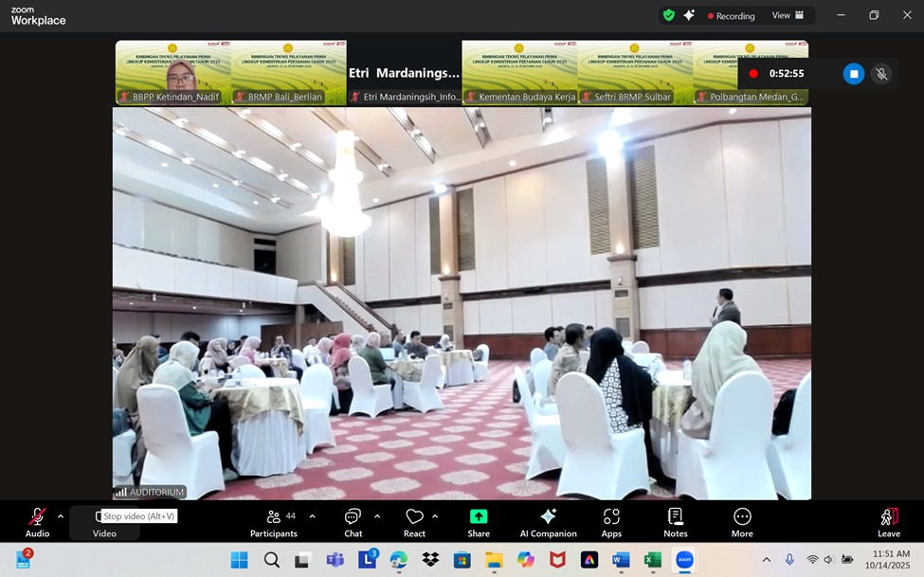This screenshot has width=924, height=577.
Task: Toggle the muted microphone in the recording bar
Action: coord(881,74)
